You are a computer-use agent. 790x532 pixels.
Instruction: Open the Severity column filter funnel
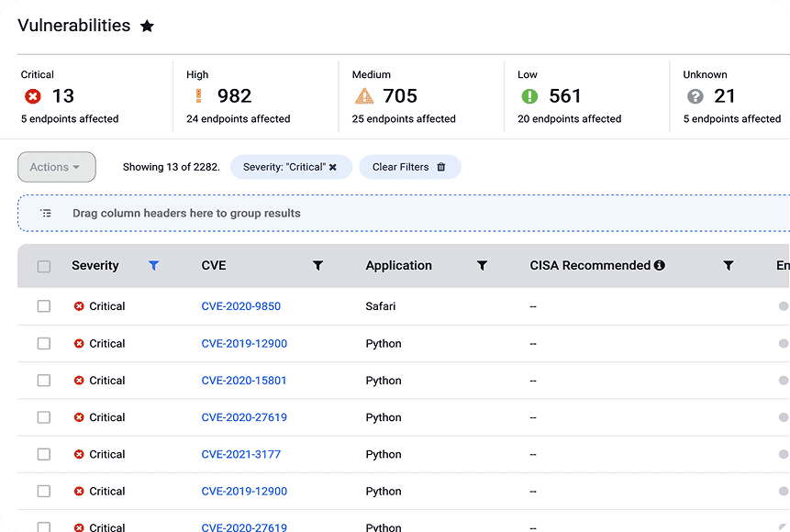pyautogui.click(x=153, y=265)
